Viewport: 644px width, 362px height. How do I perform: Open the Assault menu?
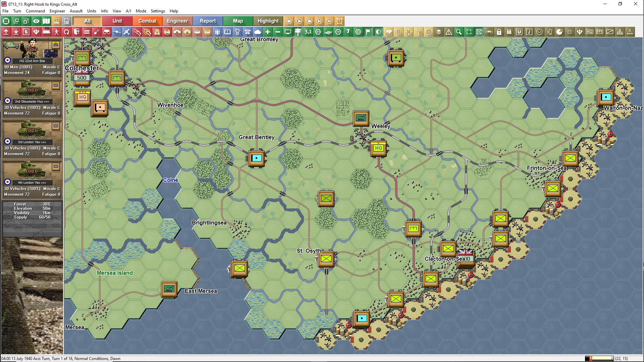pos(76,11)
